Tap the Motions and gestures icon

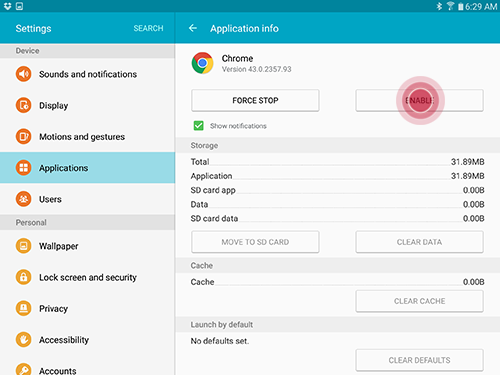point(23,137)
